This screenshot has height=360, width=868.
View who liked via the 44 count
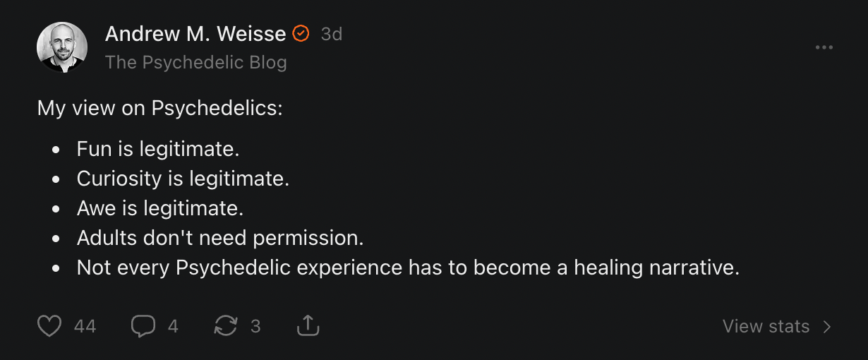click(x=85, y=326)
